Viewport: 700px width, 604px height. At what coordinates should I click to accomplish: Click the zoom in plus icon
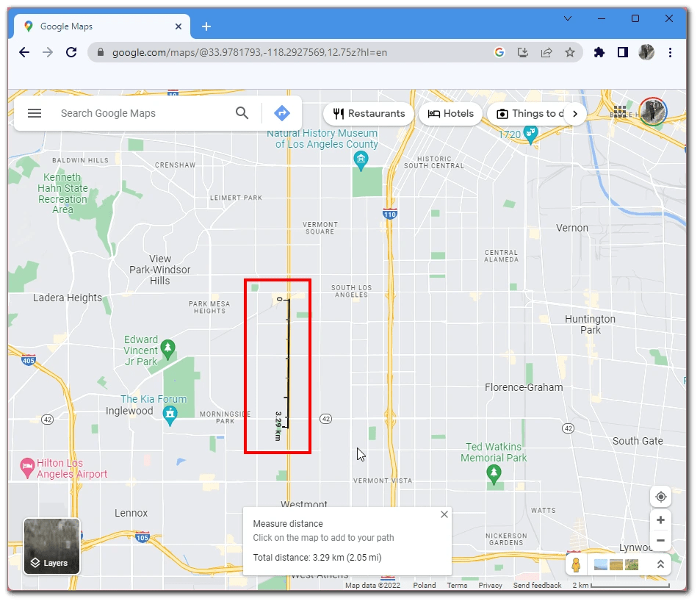pyautogui.click(x=660, y=519)
